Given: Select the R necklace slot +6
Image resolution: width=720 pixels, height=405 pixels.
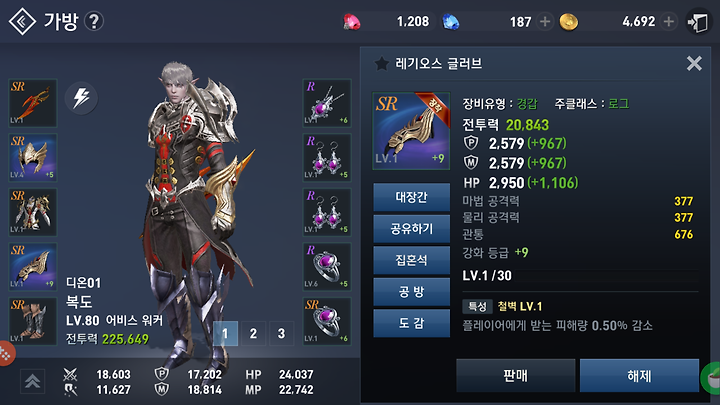Looking at the screenshot, I should (327, 103).
